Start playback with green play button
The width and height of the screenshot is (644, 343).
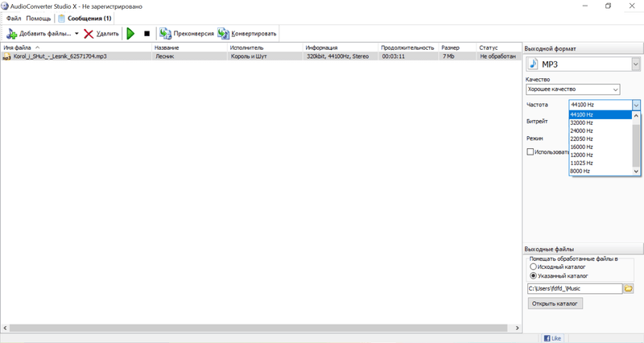[130, 34]
